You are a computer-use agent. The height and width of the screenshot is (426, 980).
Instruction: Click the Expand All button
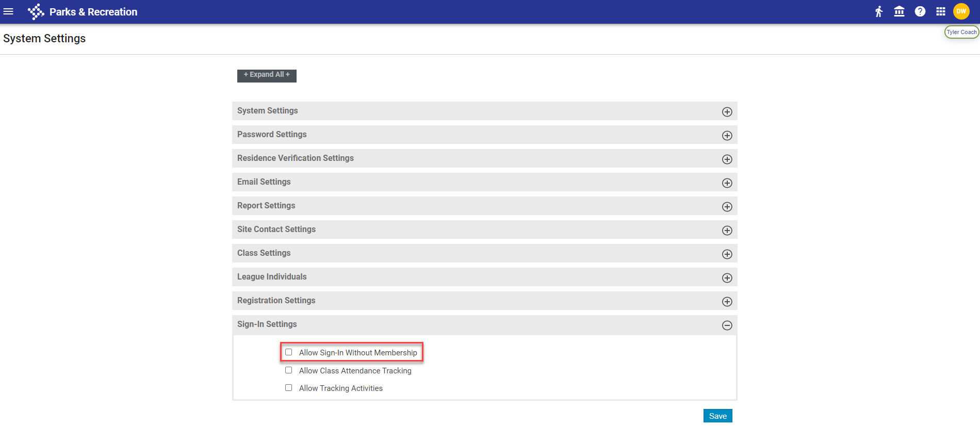coord(267,75)
